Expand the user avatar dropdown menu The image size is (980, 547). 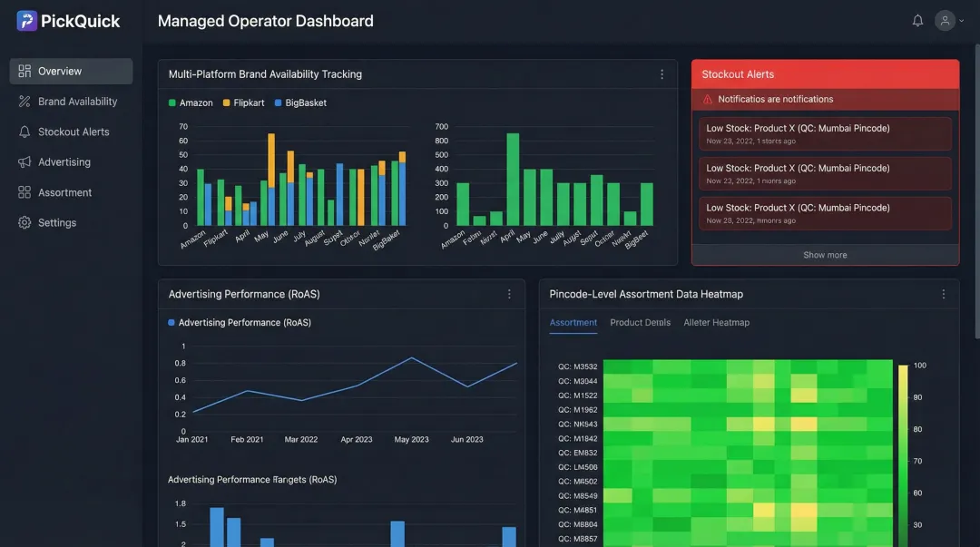click(x=944, y=20)
